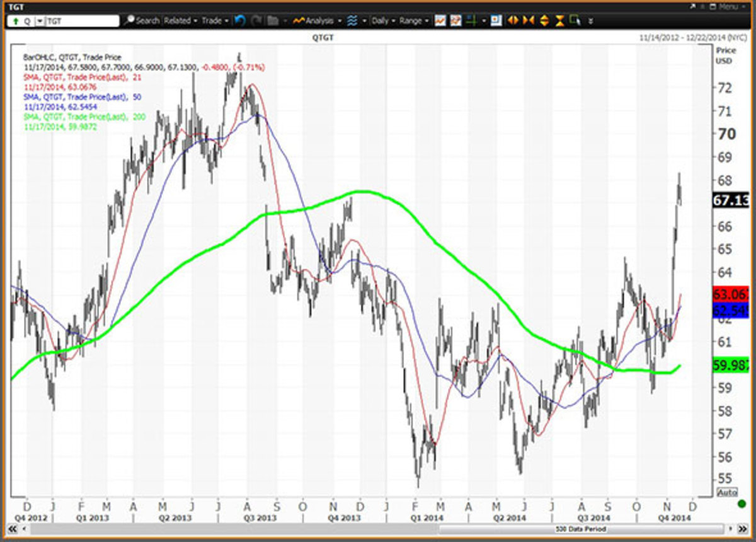Click the 530 Data Period scrollbar thumb
The height and width of the screenshot is (542, 756).
580,529
